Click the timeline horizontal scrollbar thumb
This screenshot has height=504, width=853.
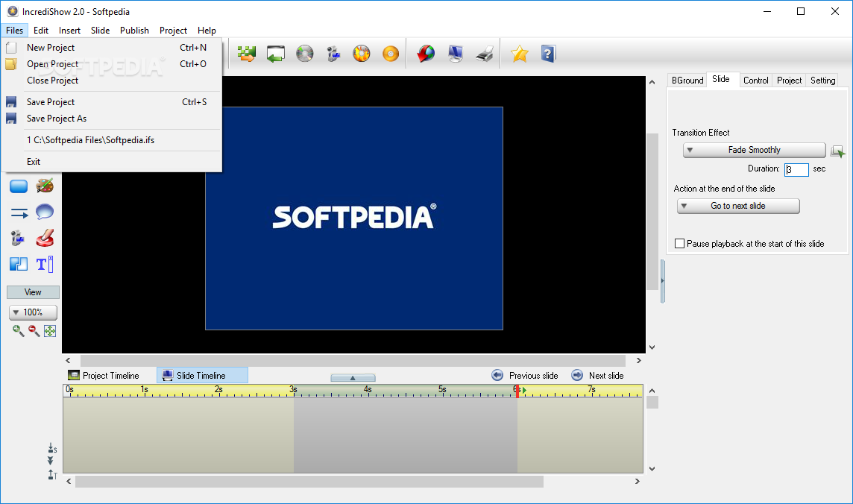(309, 482)
